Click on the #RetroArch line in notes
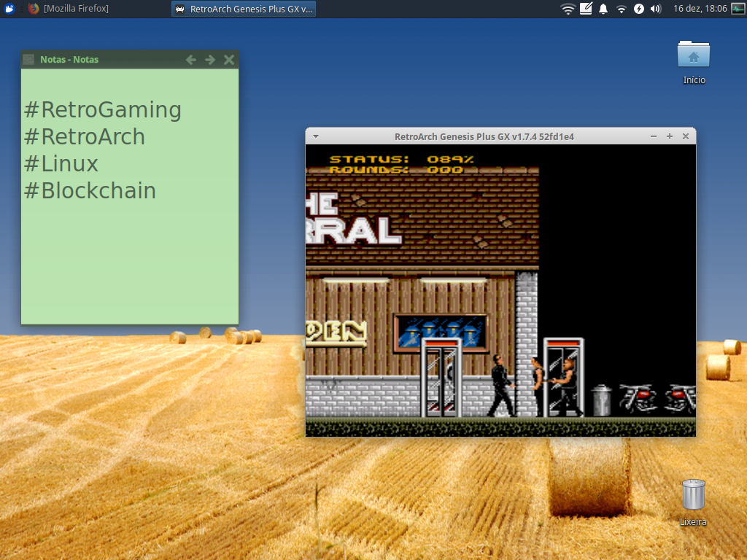Viewport: 747px width, 560px height. pos(85,136)
